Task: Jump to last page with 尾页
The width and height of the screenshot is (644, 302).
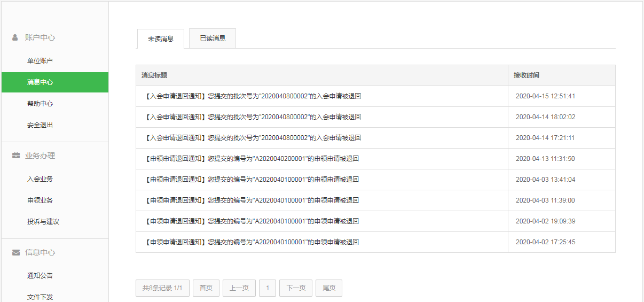Action: point(329,288)
